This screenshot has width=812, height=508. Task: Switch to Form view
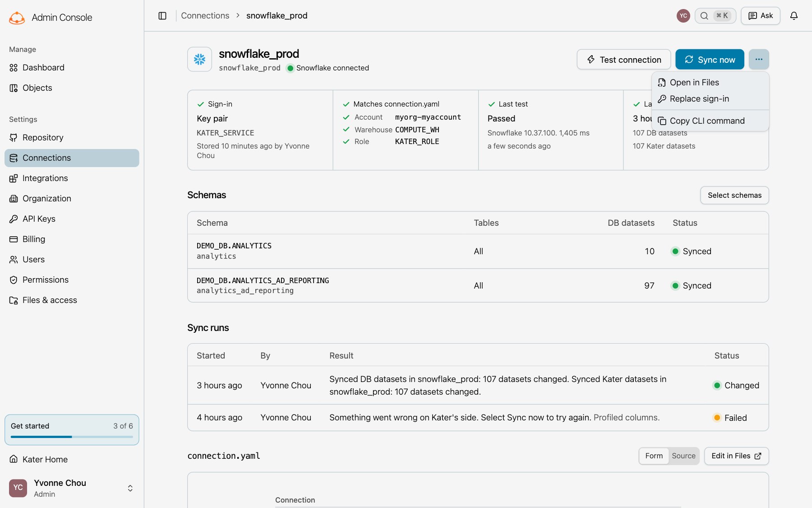[654, 456]
